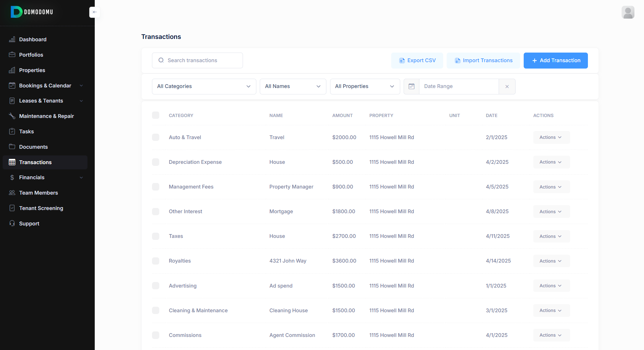Click the sidebar collapse arrow icon
This screenshot has width=644, height=350.
tap(94, 12)
